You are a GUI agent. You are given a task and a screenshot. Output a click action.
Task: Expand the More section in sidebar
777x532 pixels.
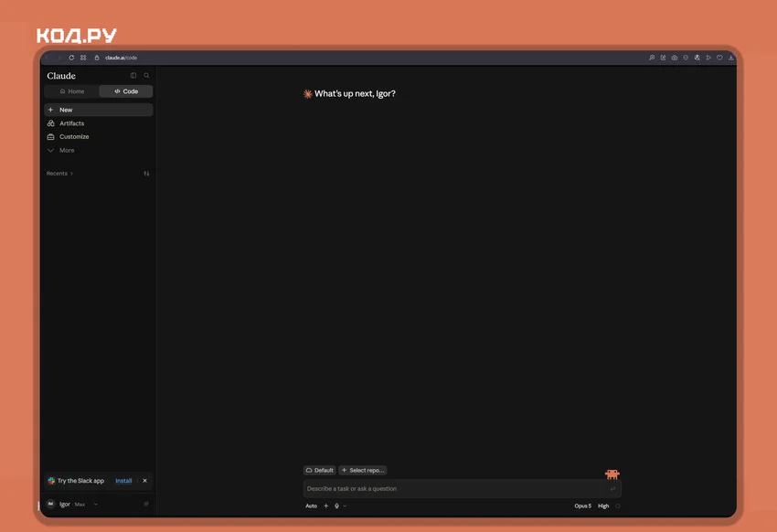pyautogui.click(x=98, y=150)
